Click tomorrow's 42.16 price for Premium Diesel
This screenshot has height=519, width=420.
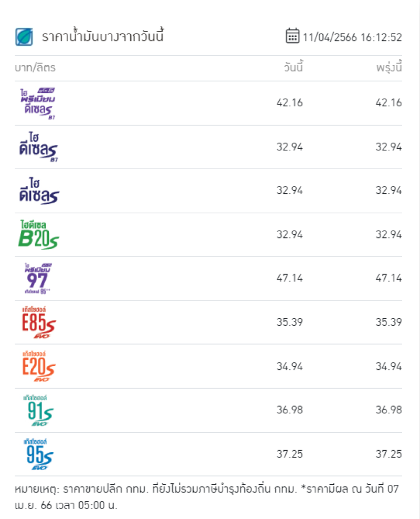[388, 103]
